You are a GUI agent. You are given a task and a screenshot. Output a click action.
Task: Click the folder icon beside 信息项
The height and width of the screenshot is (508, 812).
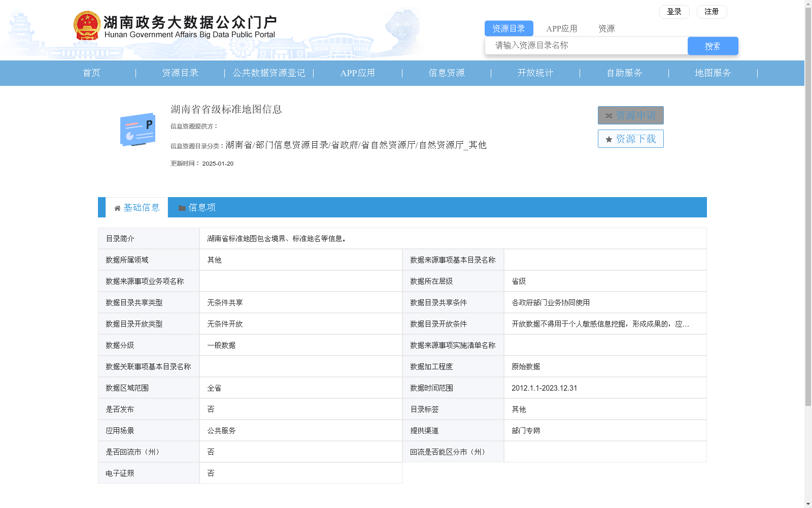click(182, 208)
